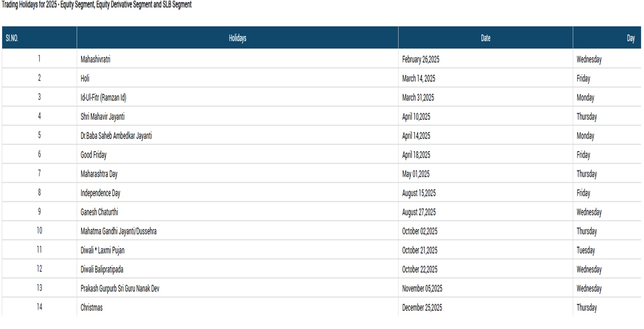Click the October 22,2025 date cell

pos(420,269)
